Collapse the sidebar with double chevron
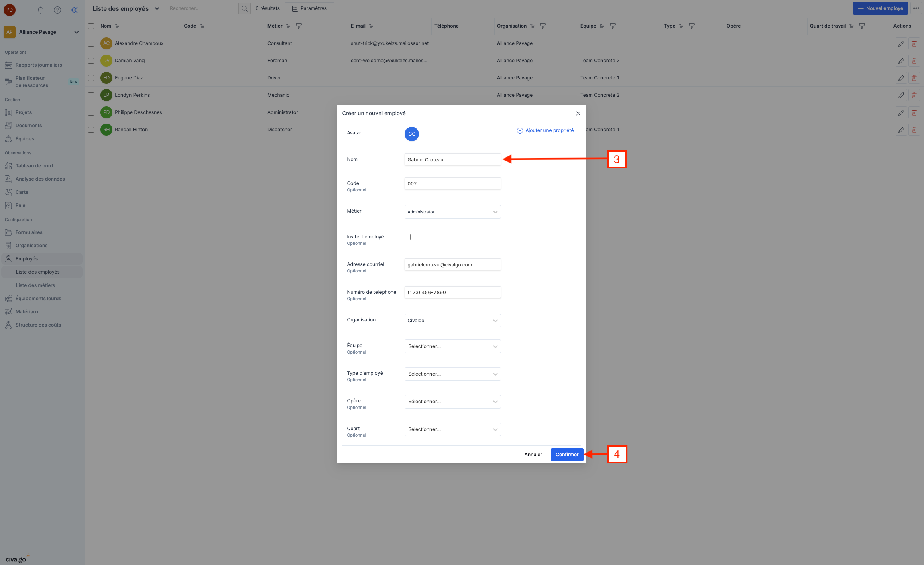 coord(74,10)
